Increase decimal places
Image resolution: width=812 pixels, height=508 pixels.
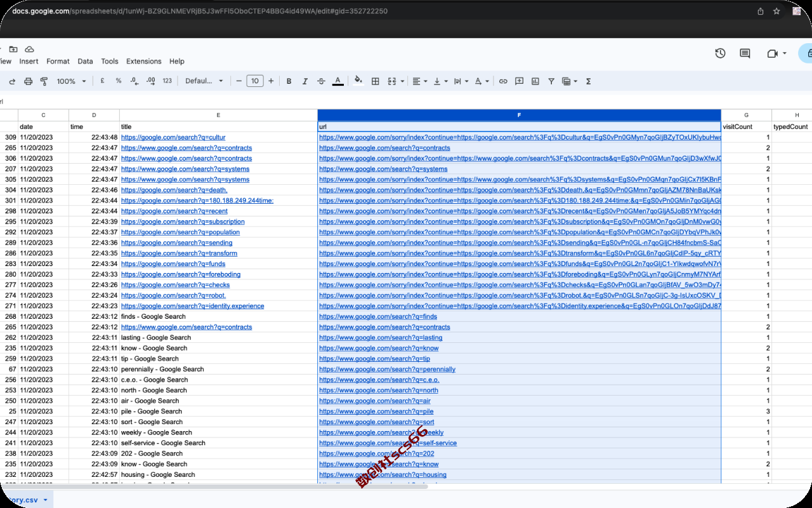[x=150, y=81]
